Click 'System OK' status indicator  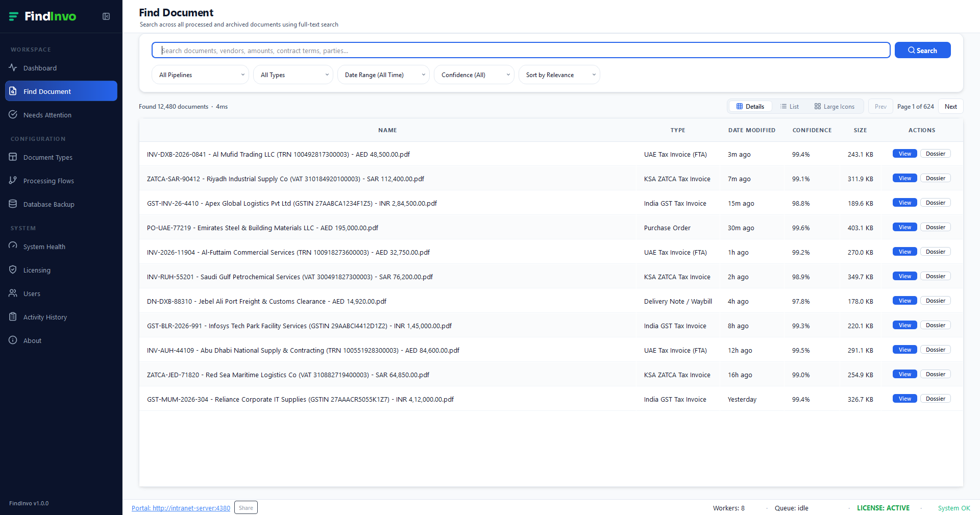point(954,508)
